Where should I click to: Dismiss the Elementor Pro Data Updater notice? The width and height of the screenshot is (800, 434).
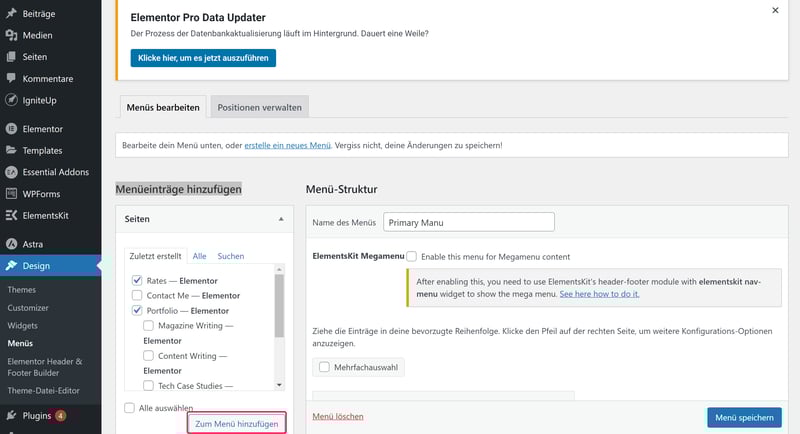(775, 10)
